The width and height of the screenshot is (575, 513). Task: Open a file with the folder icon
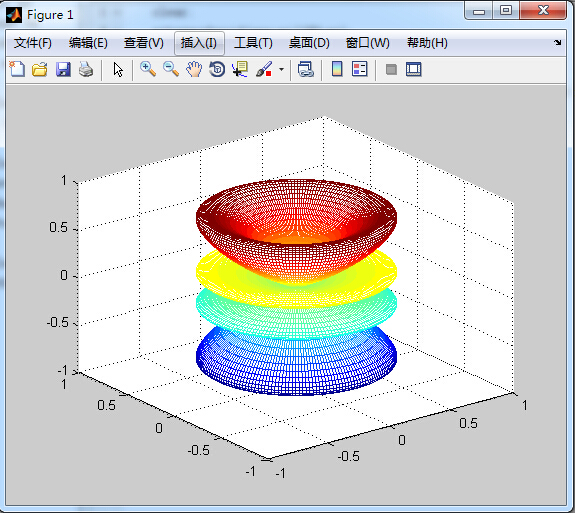point(40,69)
